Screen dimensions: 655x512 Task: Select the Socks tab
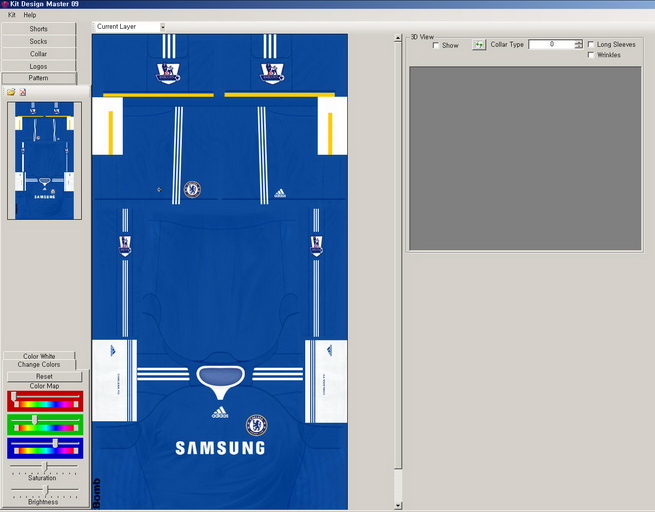[x=38, y=41]
